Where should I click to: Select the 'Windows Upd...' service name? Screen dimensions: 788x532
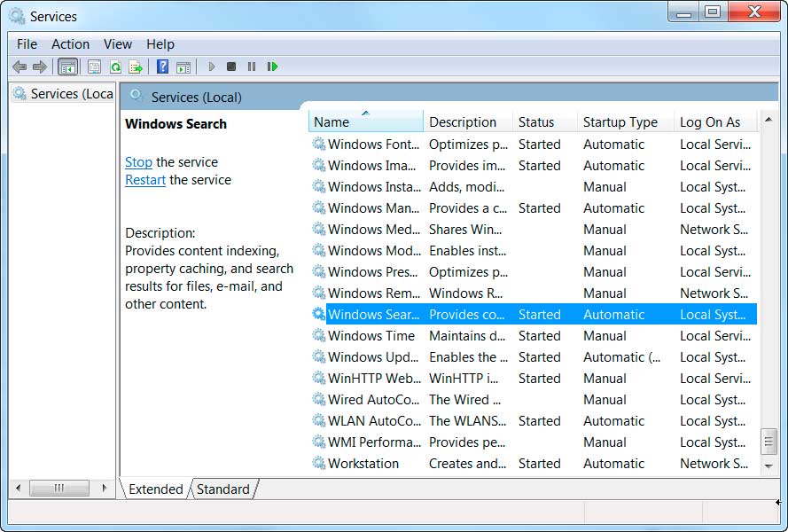(373, 357)
